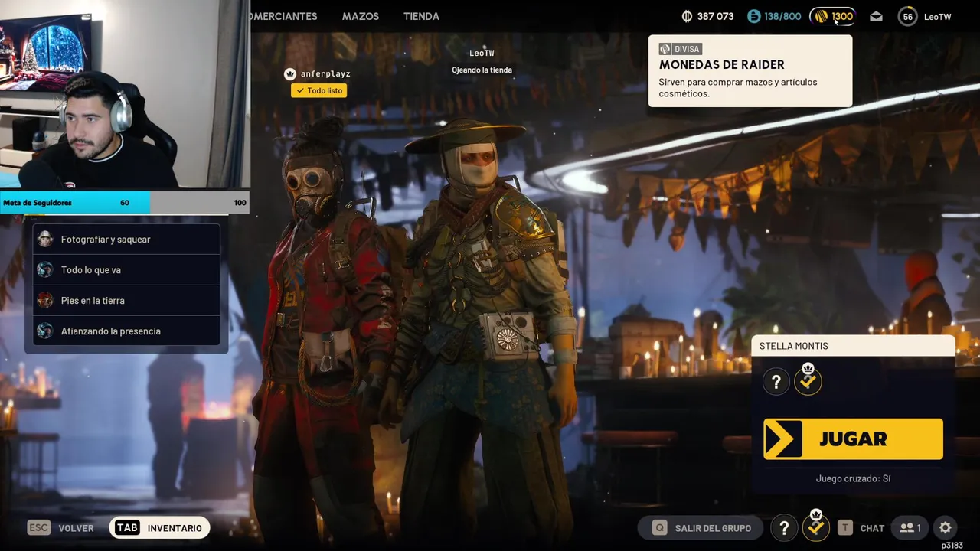Open the Afianzando la presencia quest
This screenshot has height=551, width=980.
(x=127, y=331)
